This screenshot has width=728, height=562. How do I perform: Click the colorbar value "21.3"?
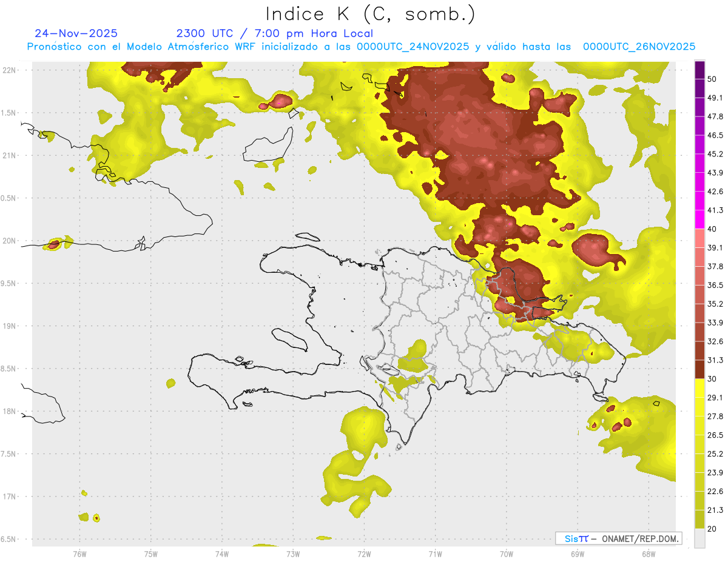pos(715,510)
